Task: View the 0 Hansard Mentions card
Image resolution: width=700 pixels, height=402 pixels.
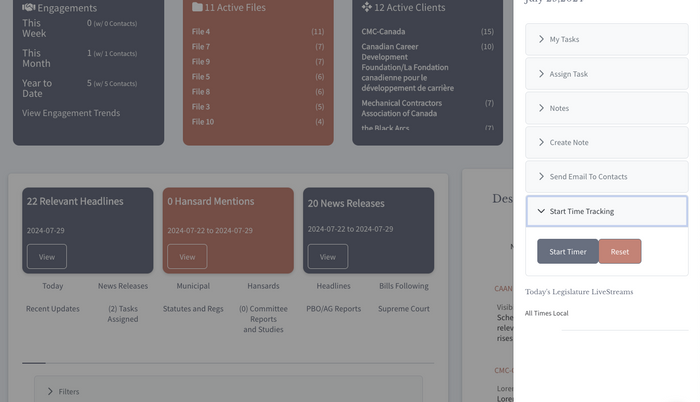Action: click(187, 256)
